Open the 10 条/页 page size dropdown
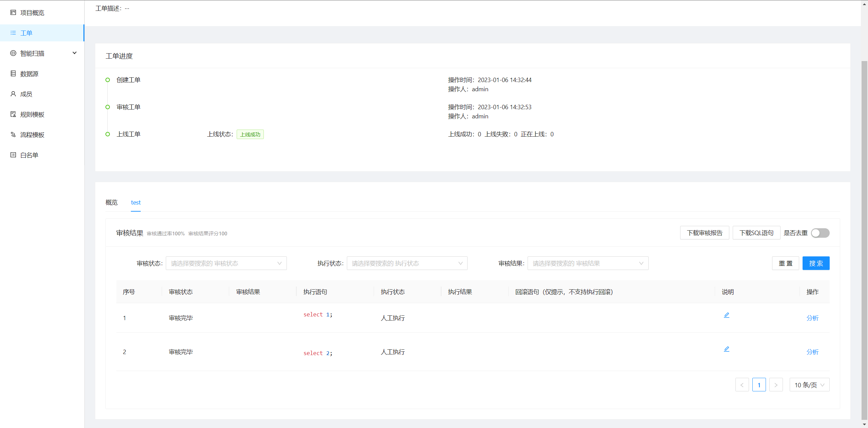Viewport: 868px width, 428px height. [x=809, y=385]
